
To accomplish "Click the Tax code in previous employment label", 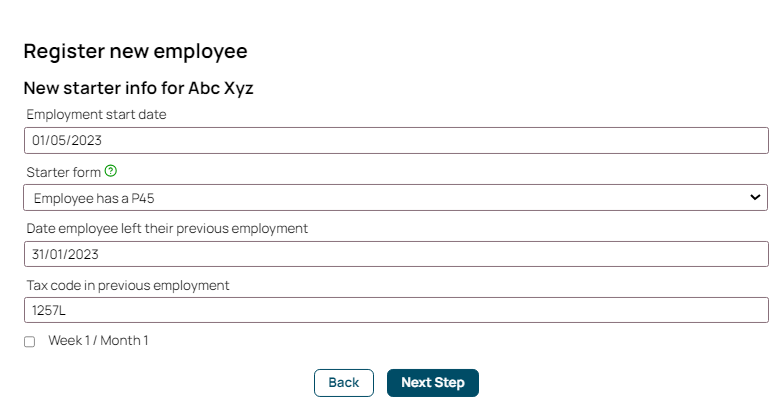I will pyautogui.click(x=128, y=285).
